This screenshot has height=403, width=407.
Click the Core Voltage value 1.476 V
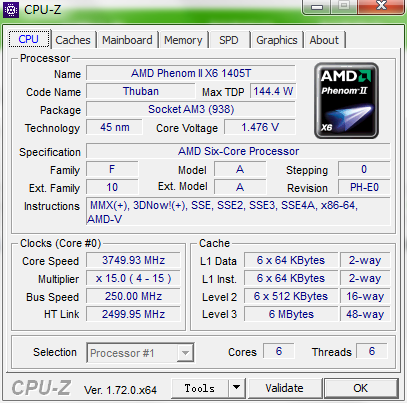coord(260,127)
